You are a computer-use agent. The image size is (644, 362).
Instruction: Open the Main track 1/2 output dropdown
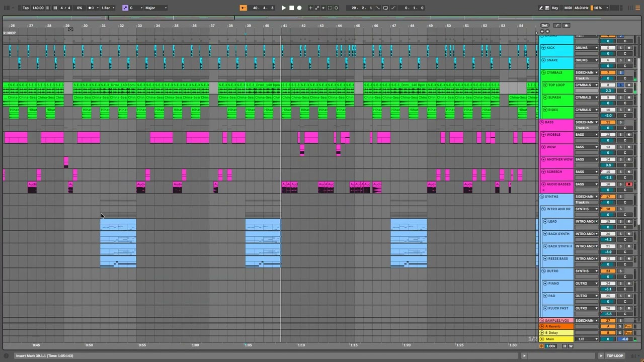[x=587, y=339]
